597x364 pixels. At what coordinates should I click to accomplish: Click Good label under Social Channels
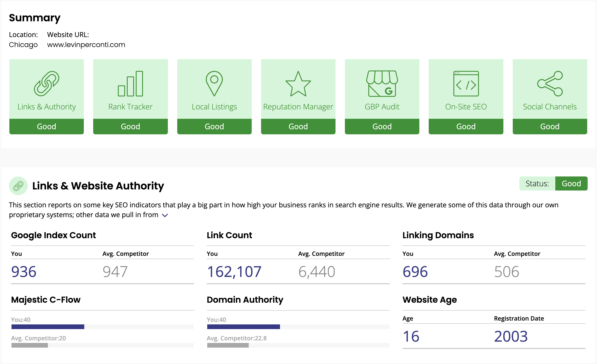550,126
